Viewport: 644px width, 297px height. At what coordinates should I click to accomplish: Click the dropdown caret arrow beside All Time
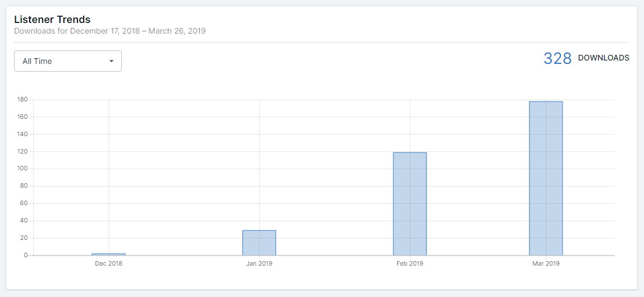[x=111, y=61]
